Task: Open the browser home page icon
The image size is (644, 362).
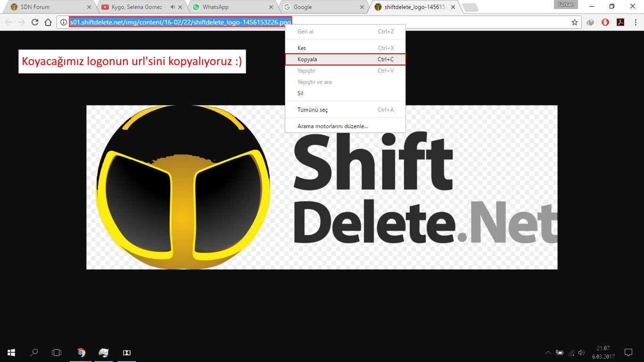Action: [x=48, y=22]
